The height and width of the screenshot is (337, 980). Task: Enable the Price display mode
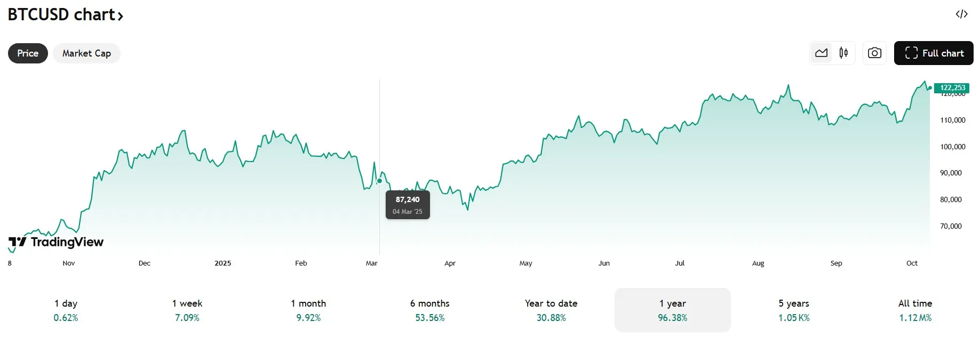click(28, 53)
